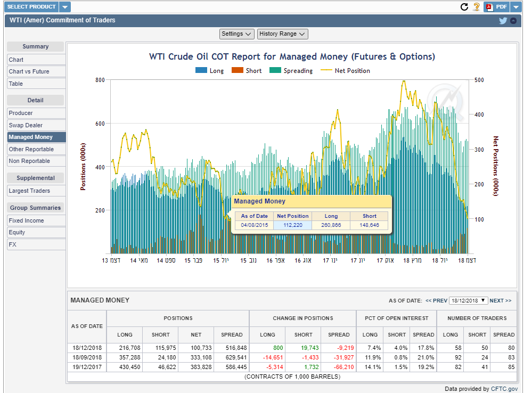Screen dimensions: 532x393
Task: Select Largest Traders in sidebar
Action: (x=36, y=191)
